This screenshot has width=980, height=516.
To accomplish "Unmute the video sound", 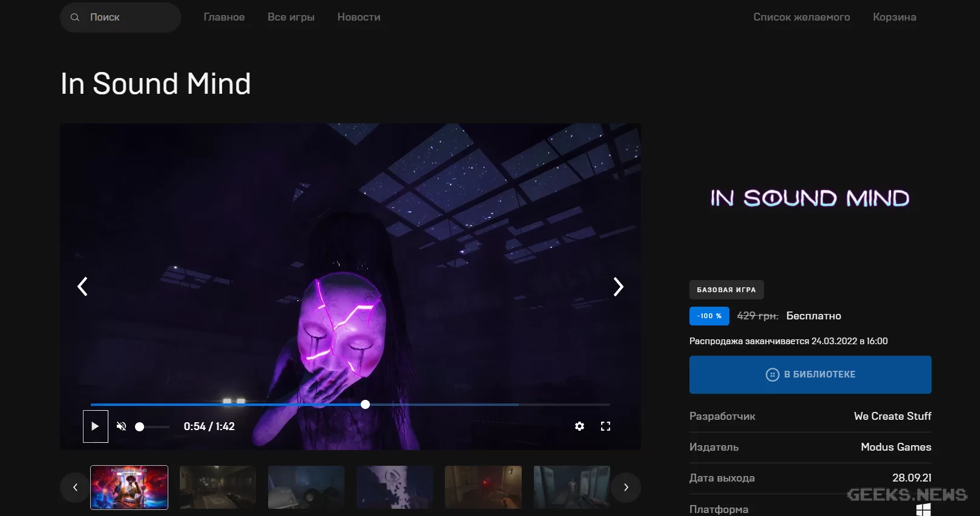I will pyautogui.click(x=121, y=426).
